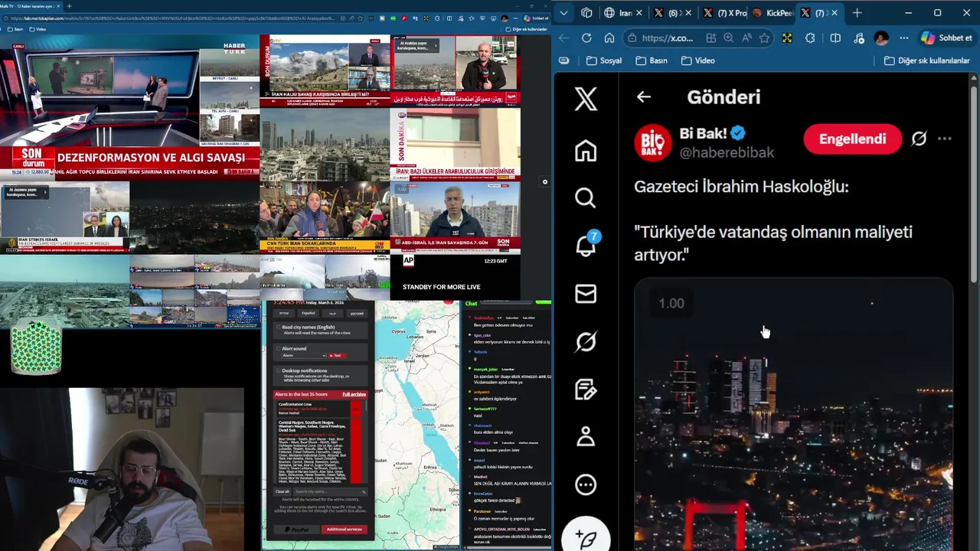This screenshot has height=551, width=980.
Task: Click the Additional services button
Action: pyautogui.click(x=344, y=530)
